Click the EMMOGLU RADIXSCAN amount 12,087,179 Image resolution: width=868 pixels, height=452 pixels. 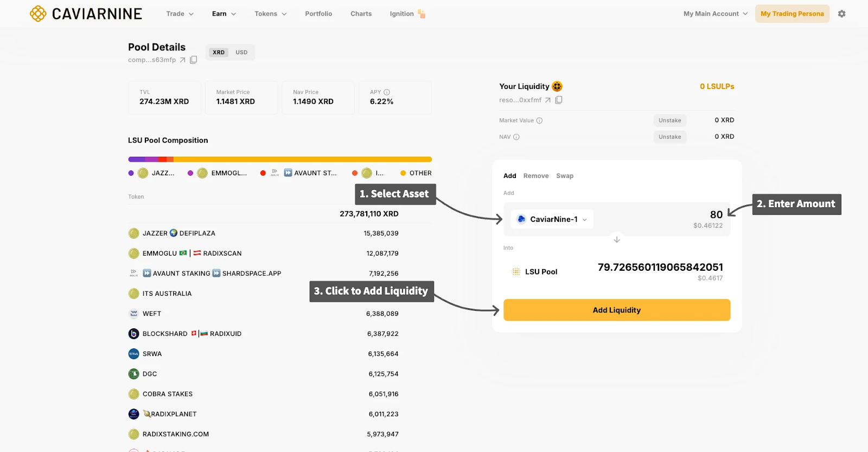pos(382,253)
